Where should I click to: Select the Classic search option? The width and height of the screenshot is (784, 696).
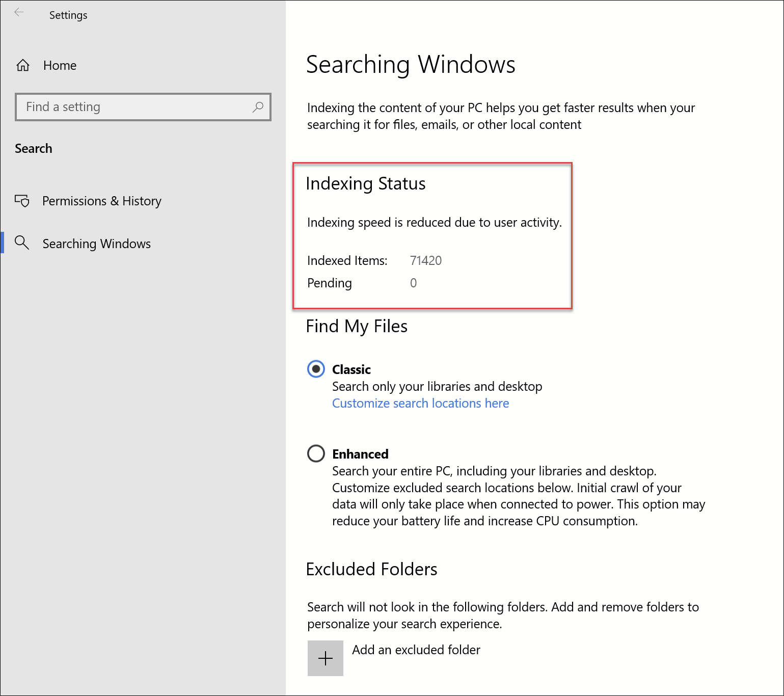[x=316, y=369]
